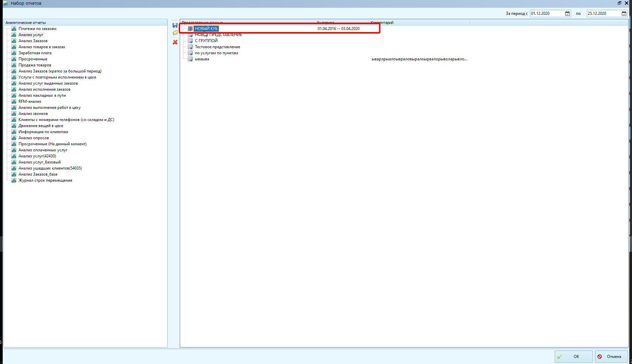Screen dimensions: 632x364
Task: Select the Продажа товаров report
Action: coord(35,65)
